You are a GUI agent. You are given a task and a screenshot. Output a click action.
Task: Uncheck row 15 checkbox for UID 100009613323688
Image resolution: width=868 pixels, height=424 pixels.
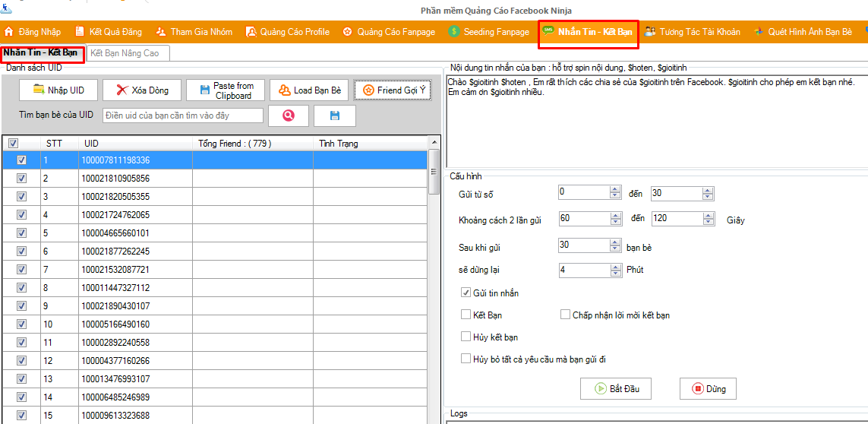click(21, 415)
